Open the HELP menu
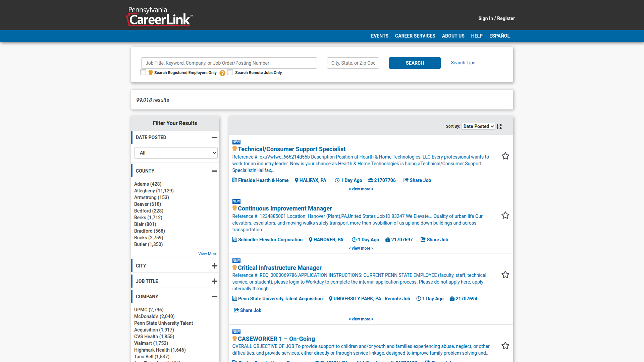The width and height of the screenshot is (644, 362). click(x=477, y=36)
